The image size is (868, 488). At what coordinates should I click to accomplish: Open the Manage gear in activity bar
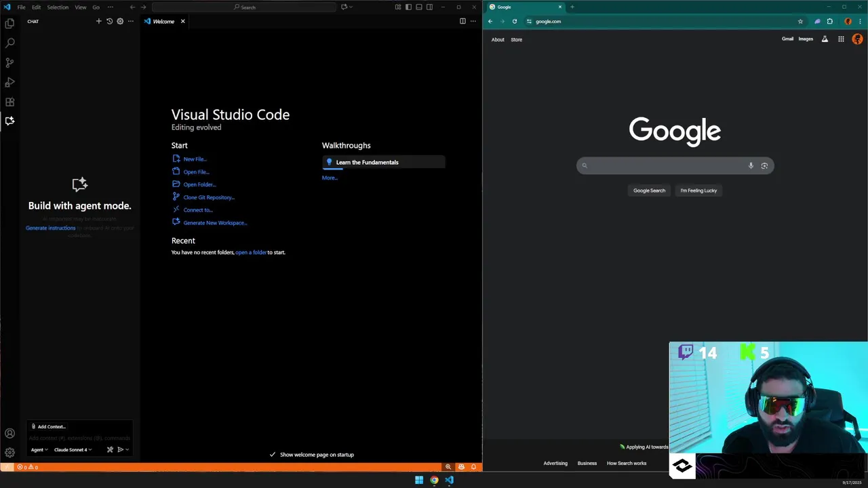(9, 452)
